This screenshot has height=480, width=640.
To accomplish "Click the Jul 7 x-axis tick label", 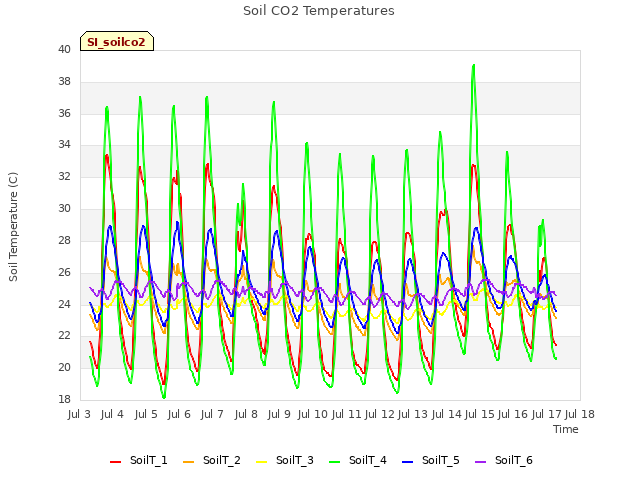I will point(212,414).
